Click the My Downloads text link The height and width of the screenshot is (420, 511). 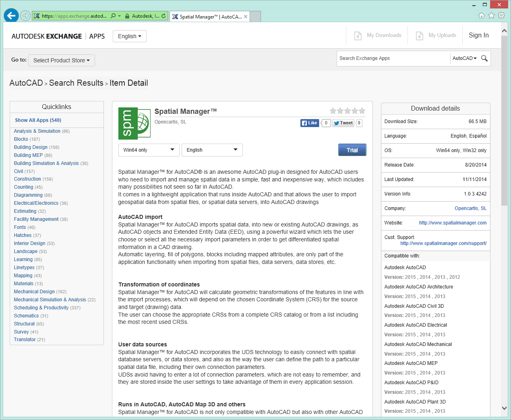(384, 35)
